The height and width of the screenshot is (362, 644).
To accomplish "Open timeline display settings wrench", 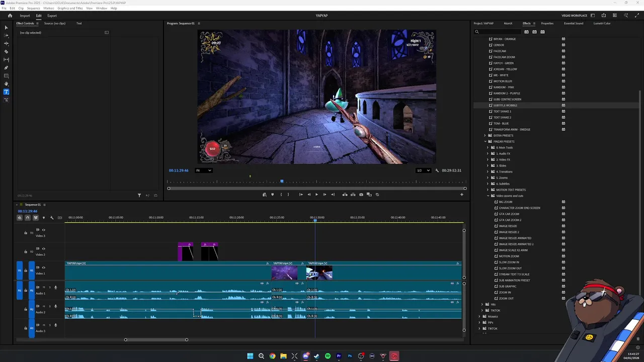I will click(x=51, y=218).
